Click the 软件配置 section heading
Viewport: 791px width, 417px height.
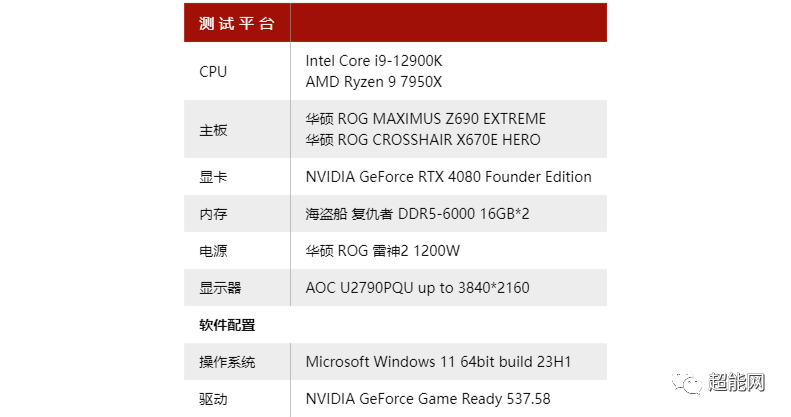point(227,325)
